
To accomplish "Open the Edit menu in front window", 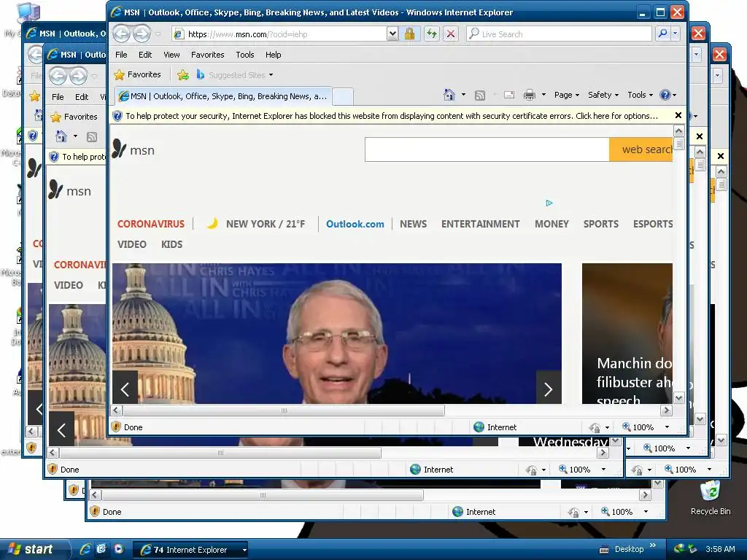I will click(145, 55).
